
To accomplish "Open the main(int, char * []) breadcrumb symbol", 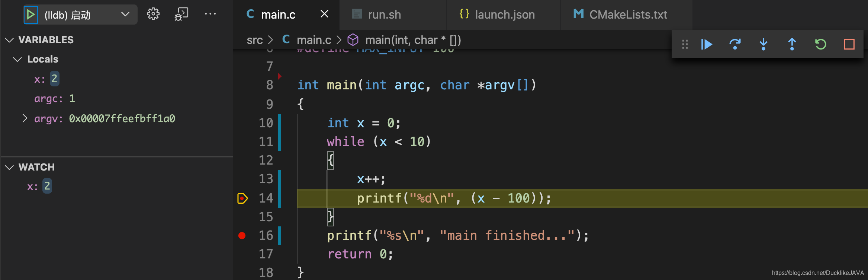I will [x=413, y=40].
